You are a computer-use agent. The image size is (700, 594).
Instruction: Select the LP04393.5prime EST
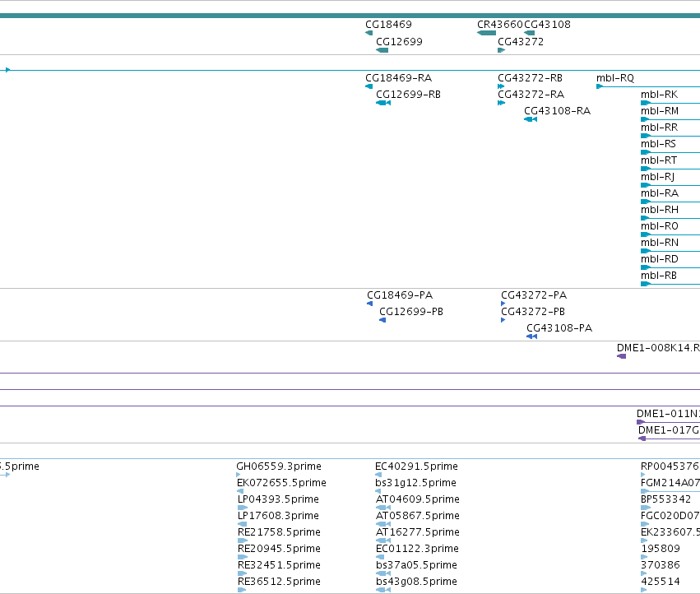coord(243,508)
